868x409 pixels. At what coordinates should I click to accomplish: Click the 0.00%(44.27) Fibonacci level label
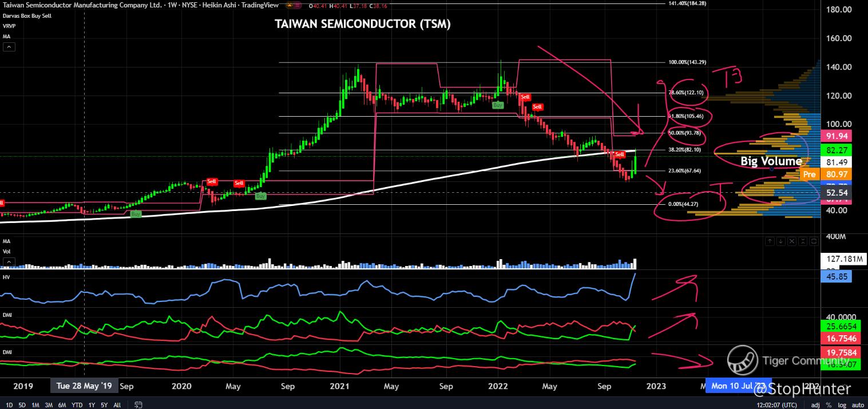(x=683, y=204)
